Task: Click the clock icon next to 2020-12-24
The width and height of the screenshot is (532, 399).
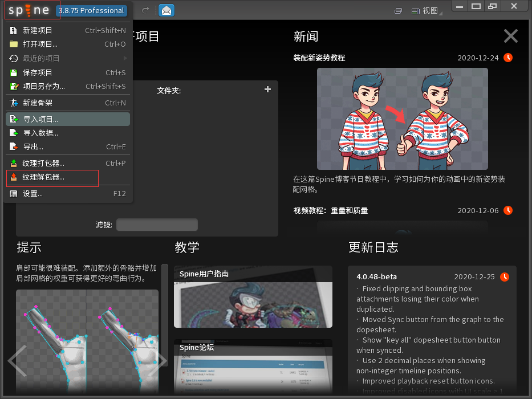Action: tap(508, 58)
